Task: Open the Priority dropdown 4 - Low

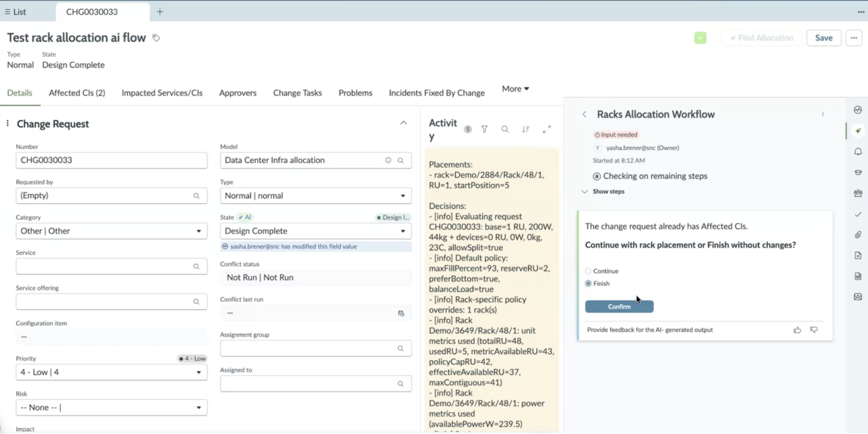Action: point(112,372)
